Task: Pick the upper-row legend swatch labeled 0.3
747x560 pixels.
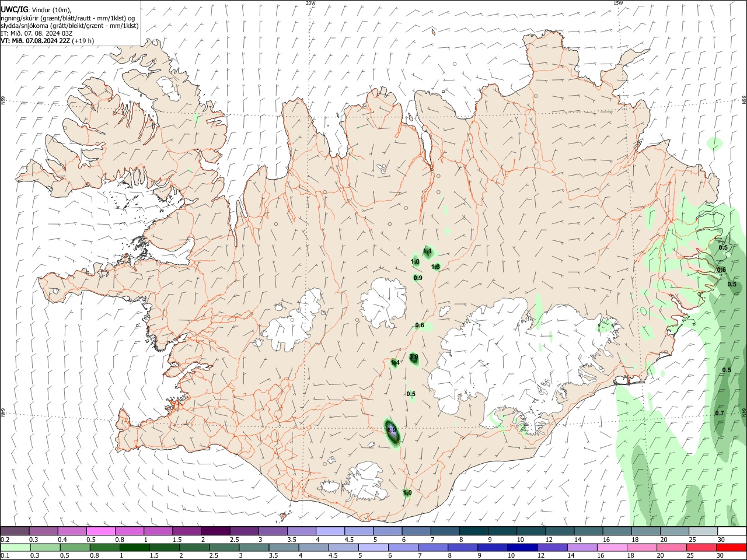Action: pos(43,531)
